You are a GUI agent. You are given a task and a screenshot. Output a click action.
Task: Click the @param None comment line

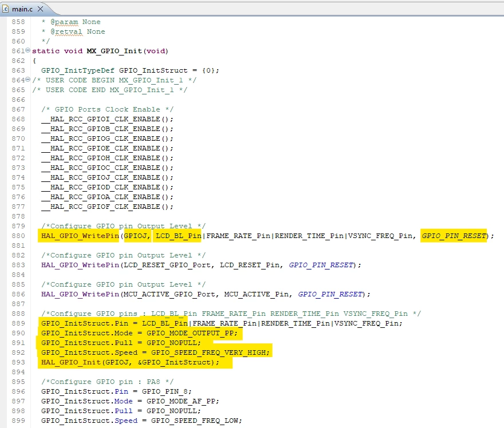(x=71, y=22)
